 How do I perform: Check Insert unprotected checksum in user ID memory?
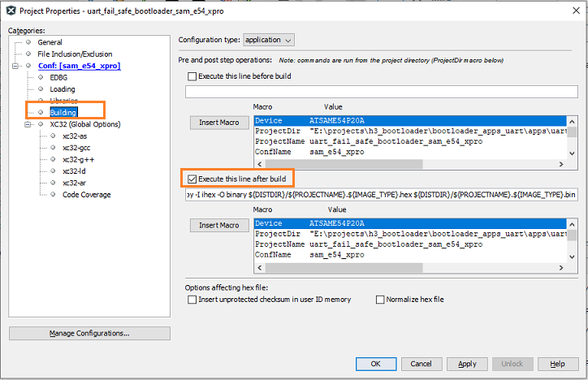pyautogui.click(x=192, y=300)
